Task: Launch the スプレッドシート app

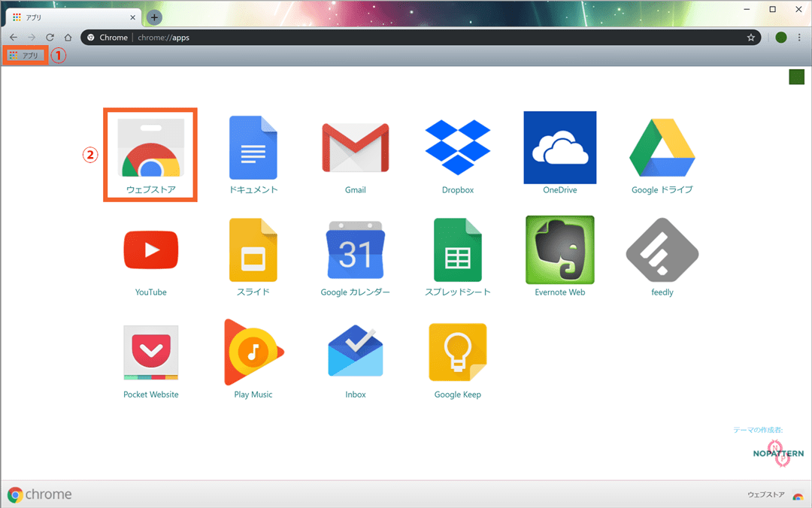Action: (x=458, y=257)
